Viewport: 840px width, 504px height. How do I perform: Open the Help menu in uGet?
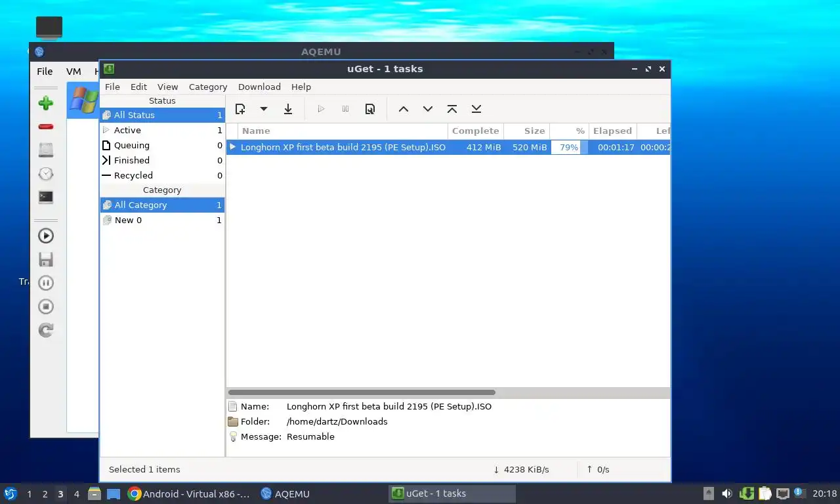[301, 87]
